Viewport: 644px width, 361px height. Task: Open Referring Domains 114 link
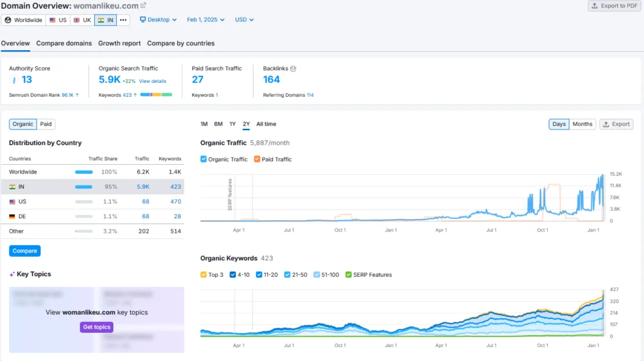310,95
